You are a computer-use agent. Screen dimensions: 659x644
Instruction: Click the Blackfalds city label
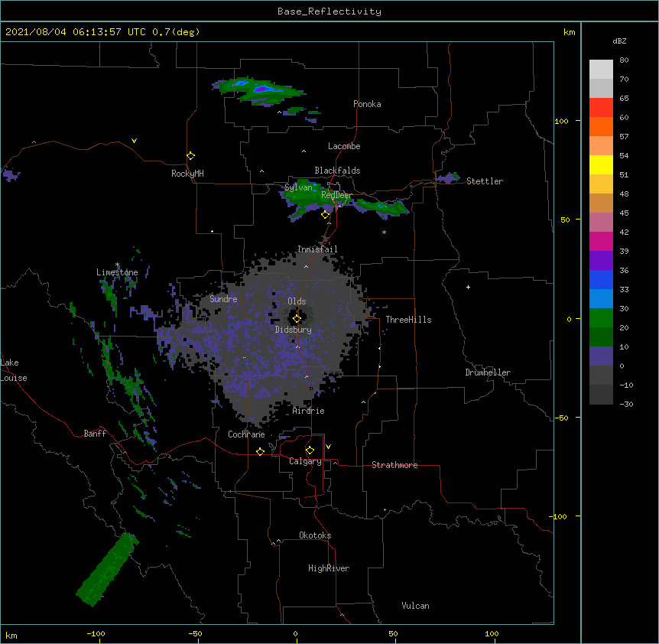[x=337, y=171]
